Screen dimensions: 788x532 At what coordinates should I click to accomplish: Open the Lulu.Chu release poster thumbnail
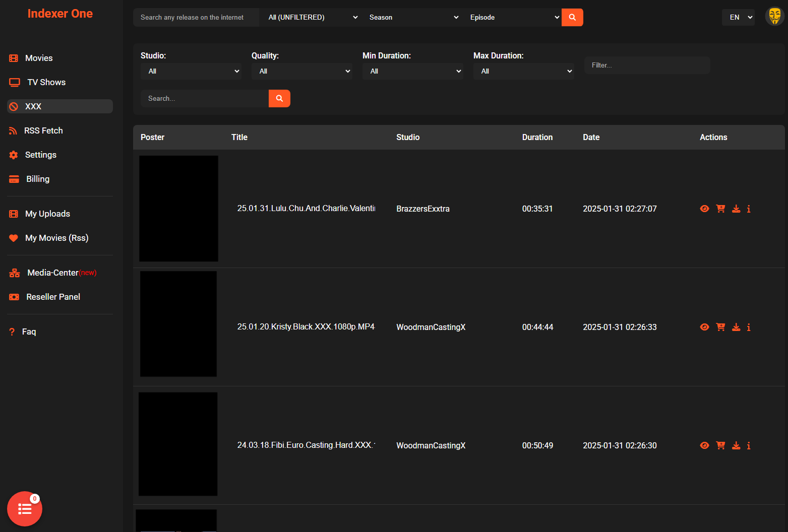(178, 209)
